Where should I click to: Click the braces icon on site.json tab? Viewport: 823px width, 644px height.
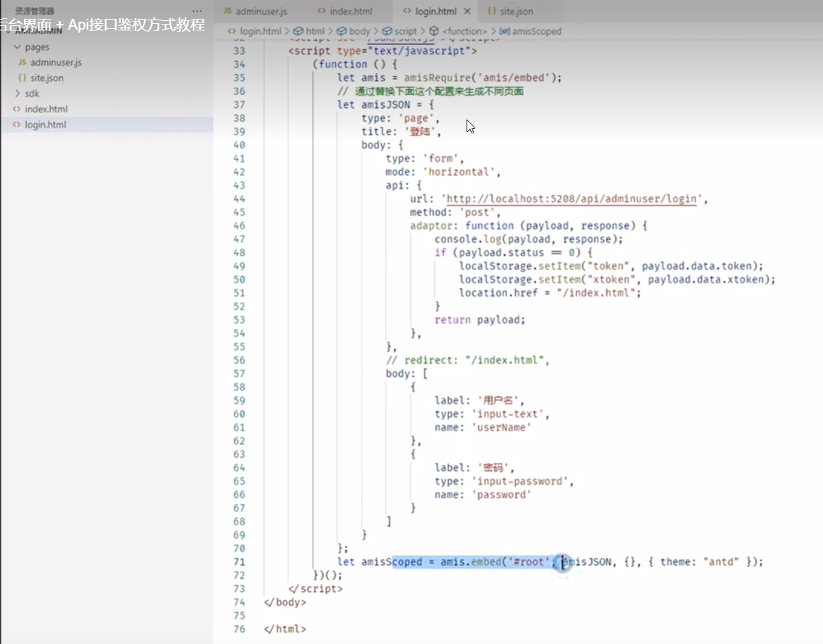(x=492, y=11)
